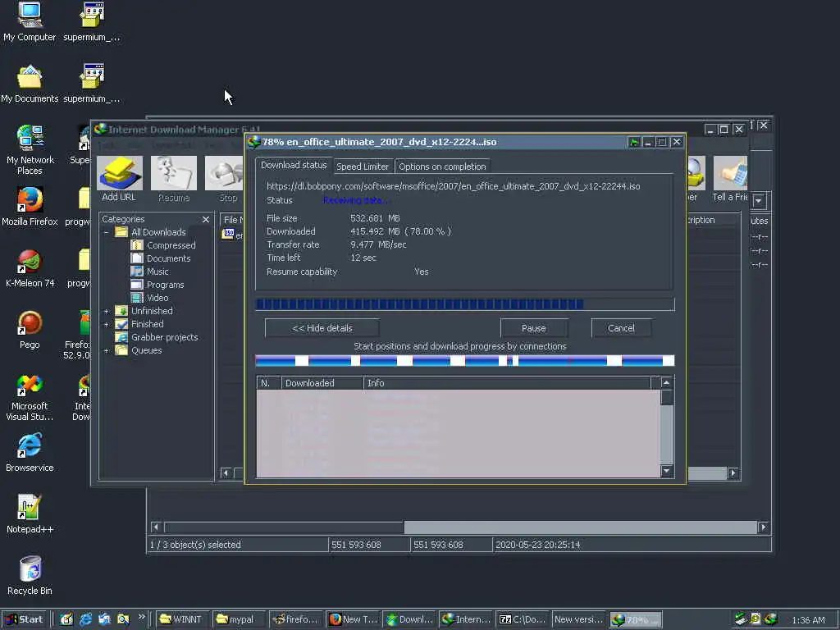
Task: Open the Pego desktop shortcut
Action: coord(30,330)
